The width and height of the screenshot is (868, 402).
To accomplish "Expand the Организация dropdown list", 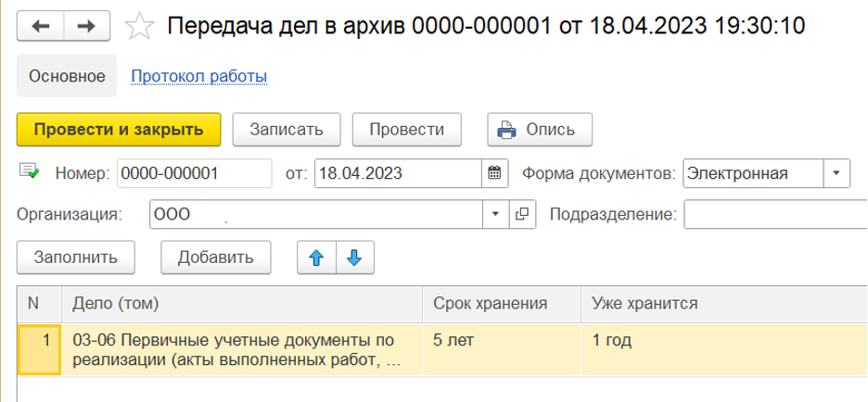I will [x=495, y=215].
